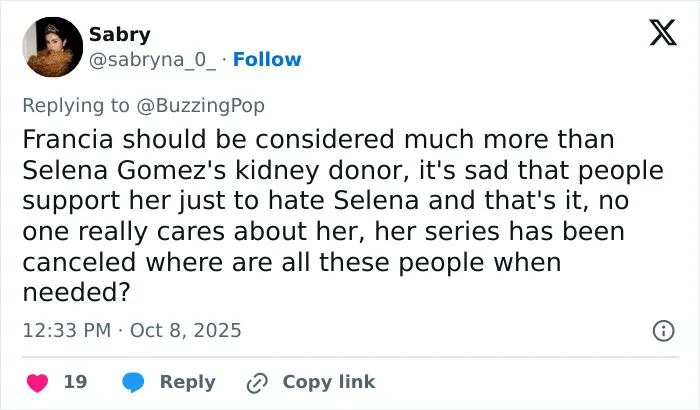700x410 pixels.
Task: Like the tweet with the heart icon
Action: [x=38, y=383]
